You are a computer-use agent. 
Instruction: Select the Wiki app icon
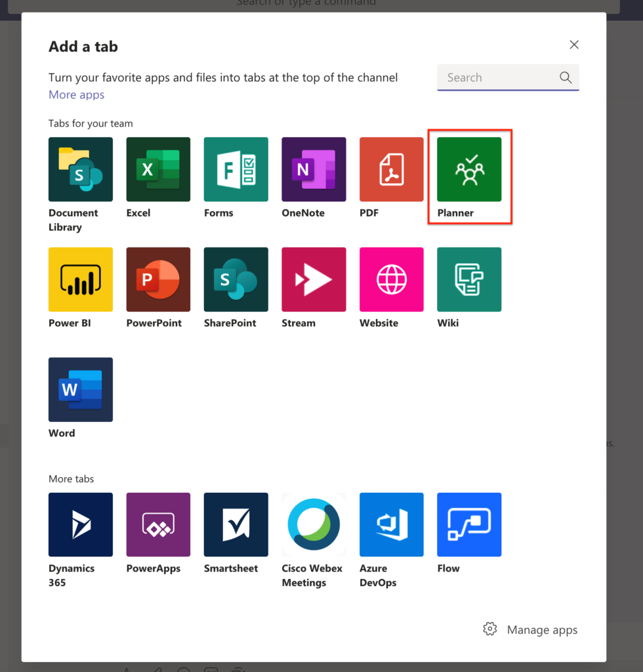(469, 280)
